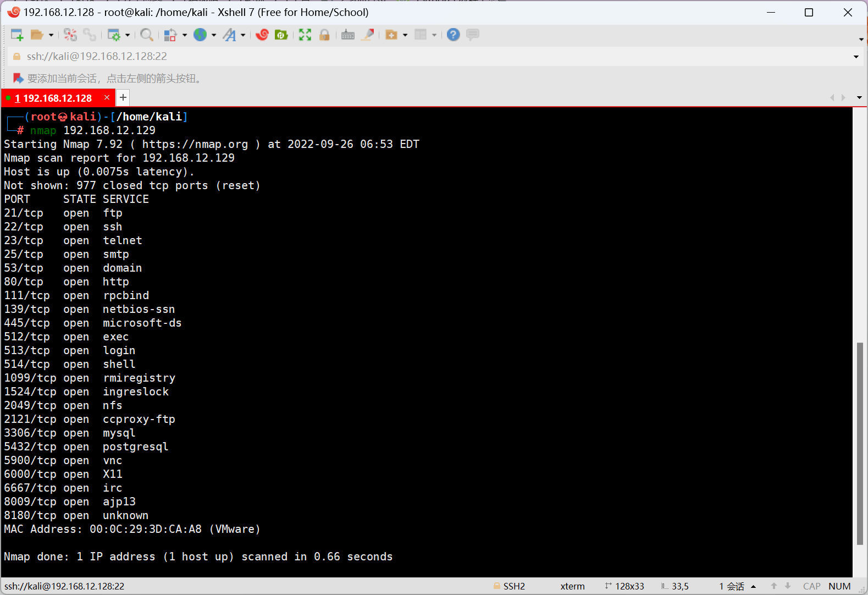868x595 pixels.
Task: Expand the Layout dropdown arrow
Action: 434,35
